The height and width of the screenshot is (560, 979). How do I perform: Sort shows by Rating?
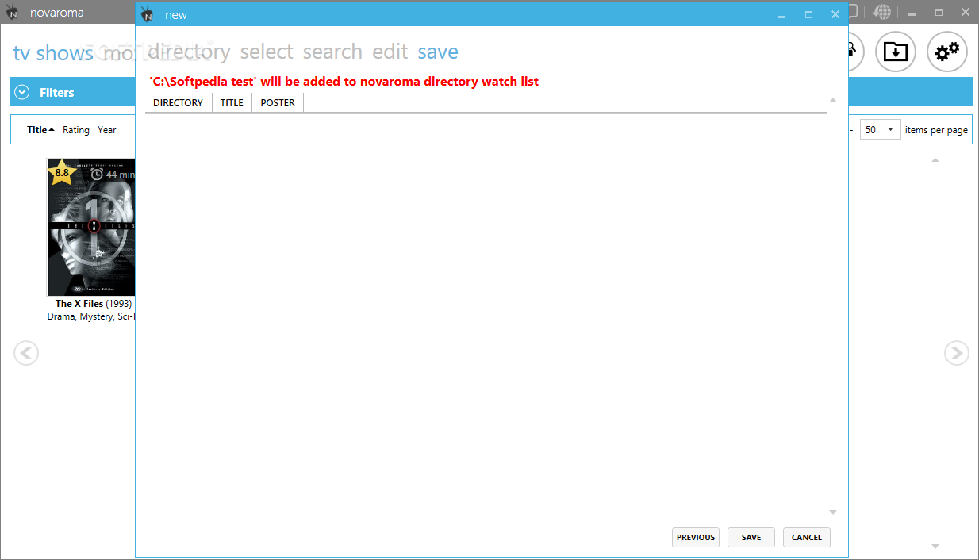click(76, 130)
